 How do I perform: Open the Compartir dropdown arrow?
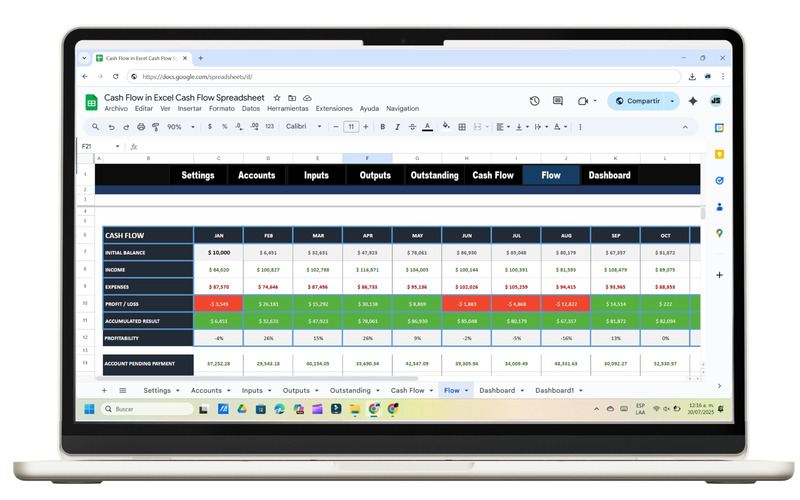coord(672,101)
